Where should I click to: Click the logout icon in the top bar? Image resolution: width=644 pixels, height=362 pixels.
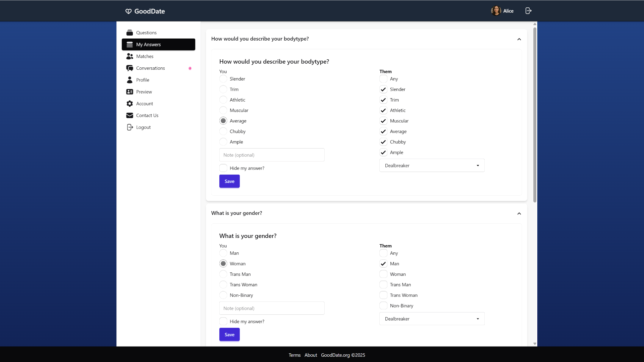click(528, 11)
